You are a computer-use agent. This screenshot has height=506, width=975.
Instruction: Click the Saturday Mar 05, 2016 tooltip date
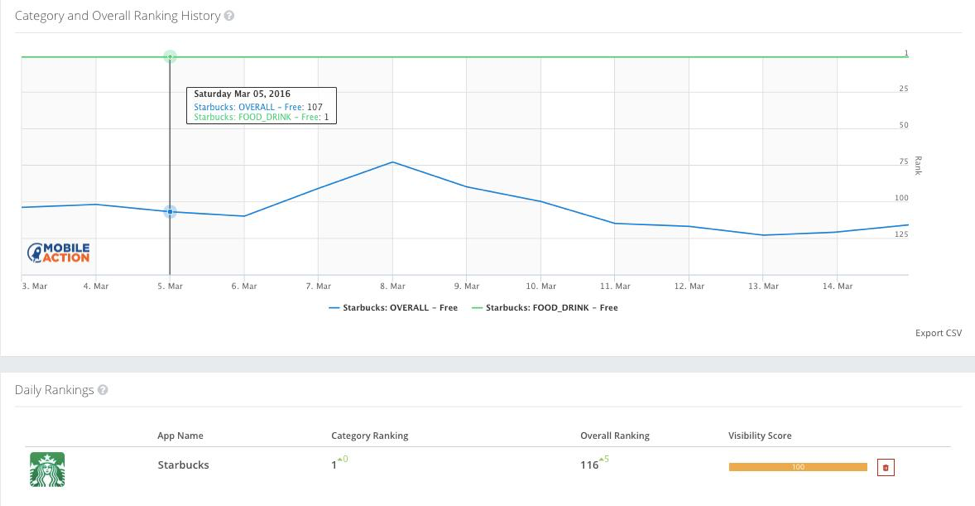242,94
